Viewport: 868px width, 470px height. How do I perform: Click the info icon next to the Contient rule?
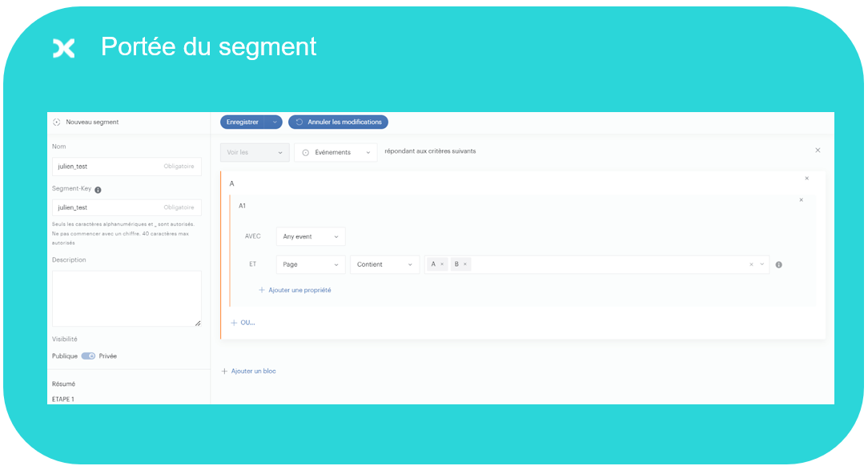click(778, 263)
